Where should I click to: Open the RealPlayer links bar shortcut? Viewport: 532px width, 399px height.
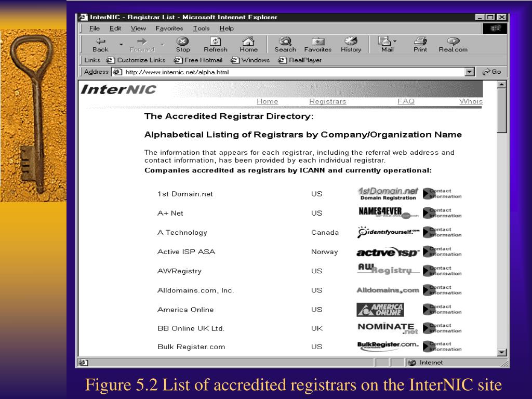click(x=300, y=60)
